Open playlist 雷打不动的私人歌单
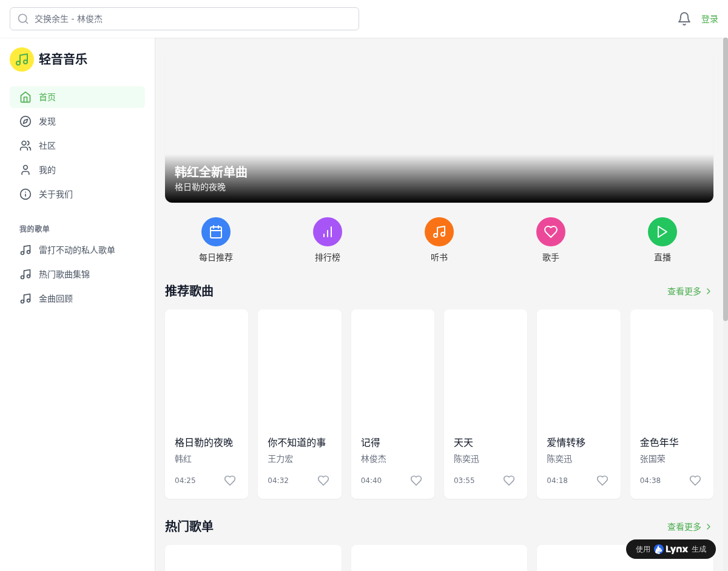728x571 pixels. tap(77, 250)
